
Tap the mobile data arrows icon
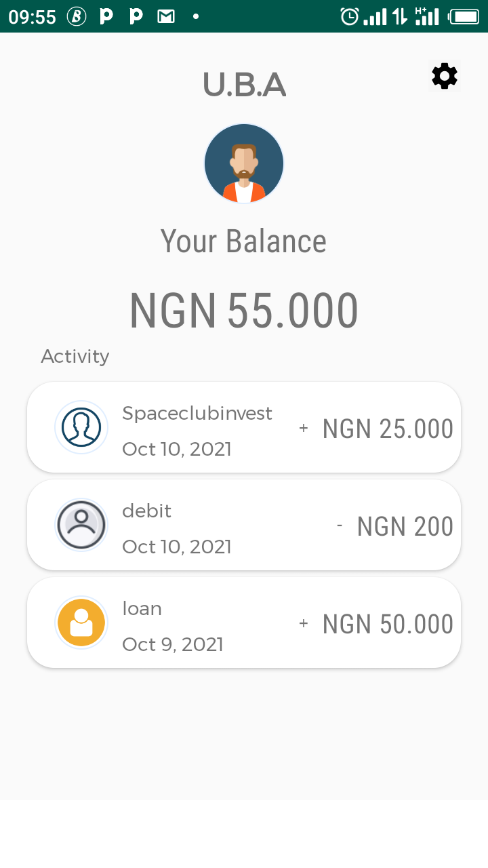(x=400, y=16)
